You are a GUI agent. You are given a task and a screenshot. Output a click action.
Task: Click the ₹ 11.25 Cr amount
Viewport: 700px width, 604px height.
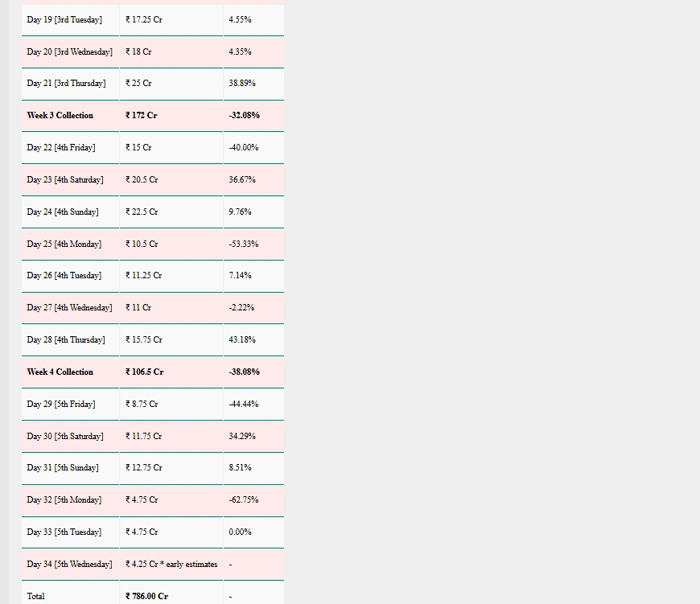pos(144,276)
